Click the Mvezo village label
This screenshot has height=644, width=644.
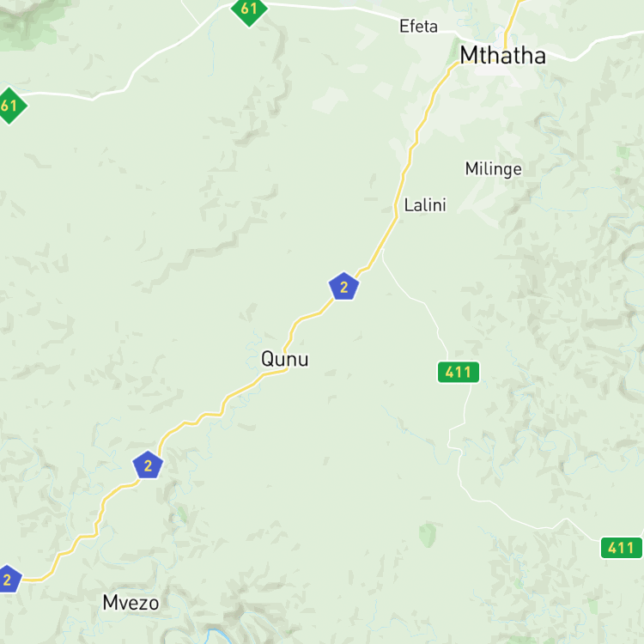[131, 603]
